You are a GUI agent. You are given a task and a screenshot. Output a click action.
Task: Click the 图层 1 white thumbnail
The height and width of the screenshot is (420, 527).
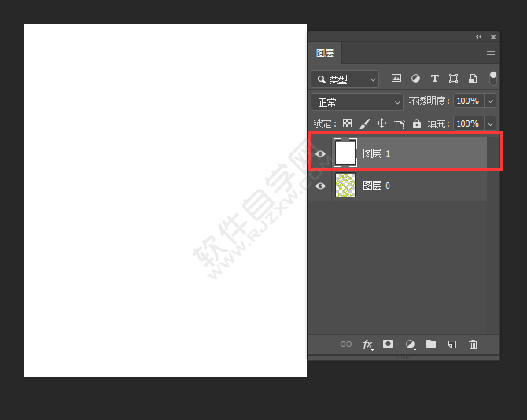click(x=345, y=153)
